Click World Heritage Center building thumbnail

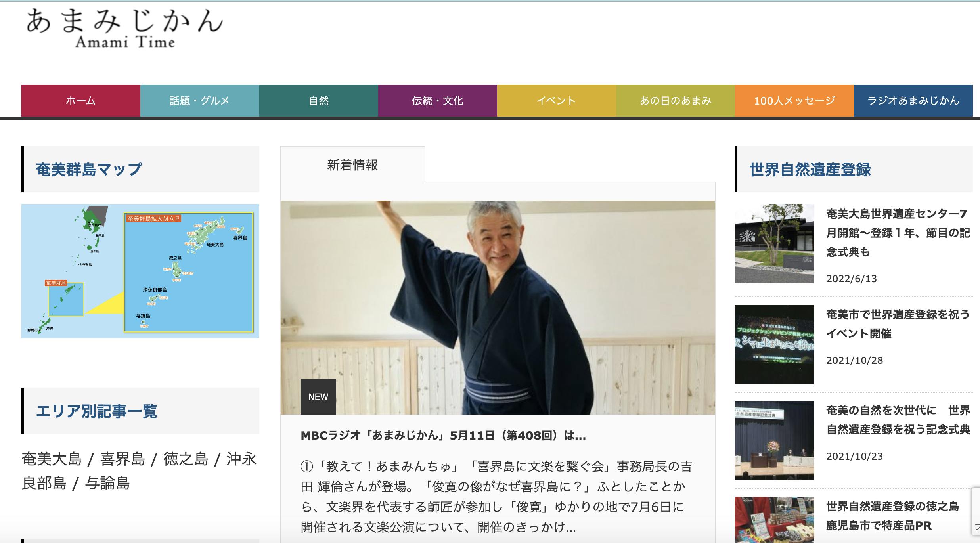774,244
